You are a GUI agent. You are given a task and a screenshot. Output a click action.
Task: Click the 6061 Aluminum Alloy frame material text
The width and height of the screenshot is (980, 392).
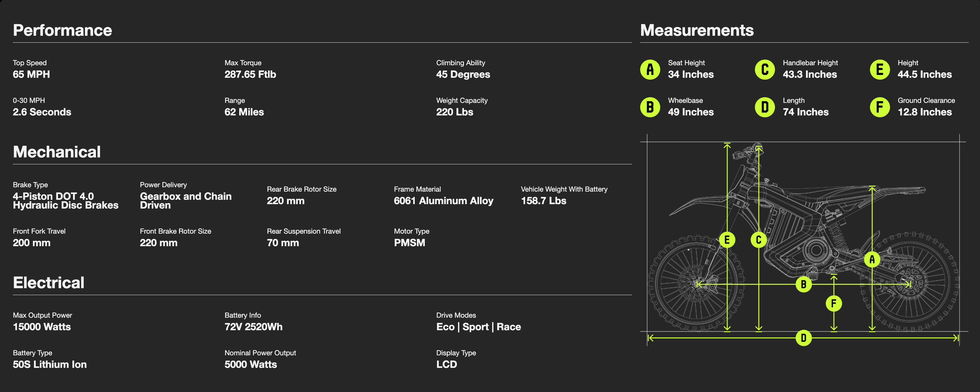[443, 201]
